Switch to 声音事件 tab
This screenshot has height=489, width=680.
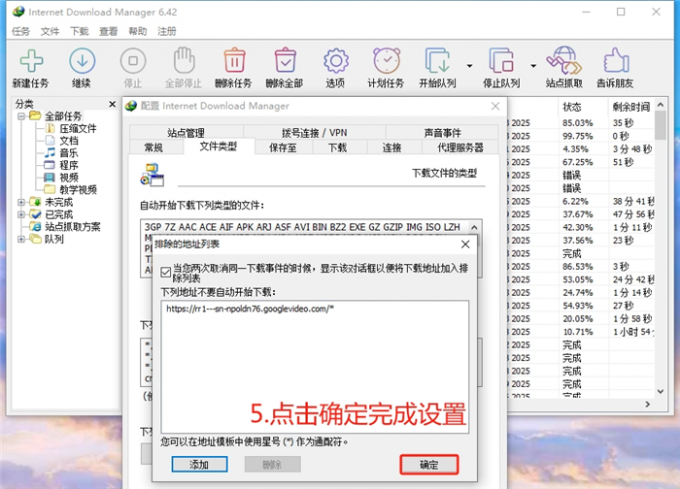(x=442, y=132)
